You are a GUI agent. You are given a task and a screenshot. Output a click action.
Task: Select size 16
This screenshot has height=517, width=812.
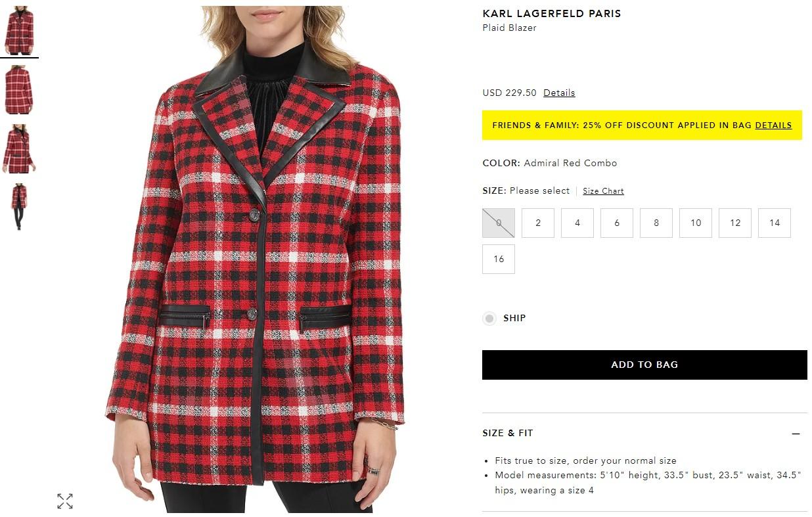click(x=499, y=259)
